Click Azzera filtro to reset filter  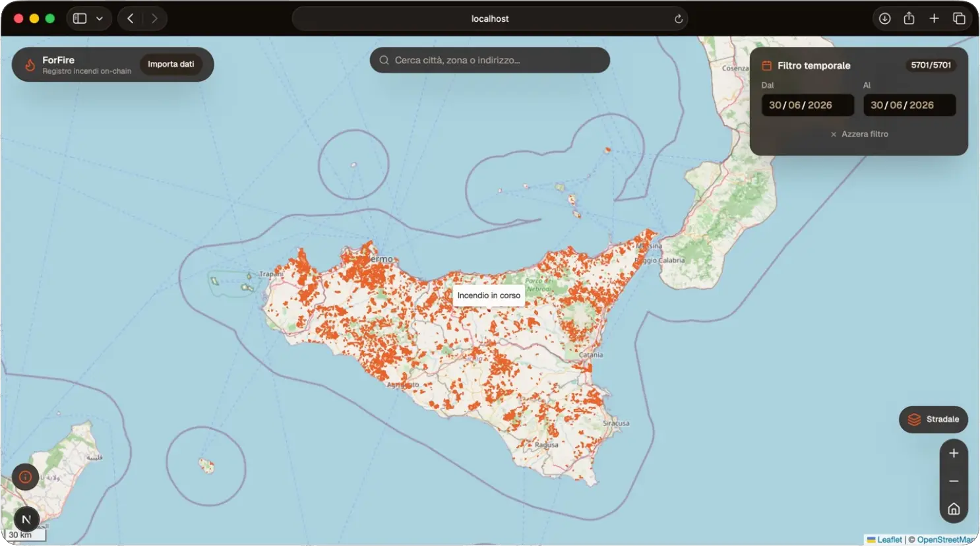(859, 134)
